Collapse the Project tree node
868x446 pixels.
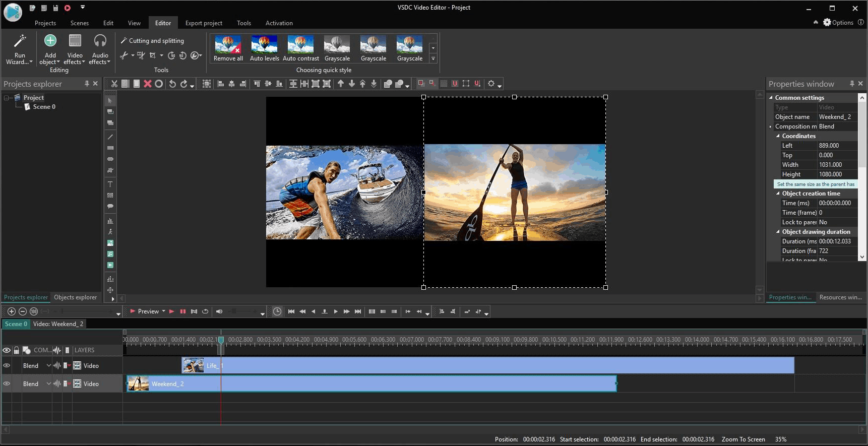7,98
